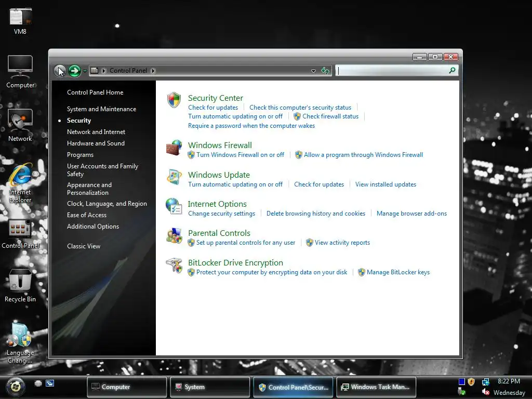Select Control Panel Home in the sidebar
The image size is (532, 399).
(95, 92)
